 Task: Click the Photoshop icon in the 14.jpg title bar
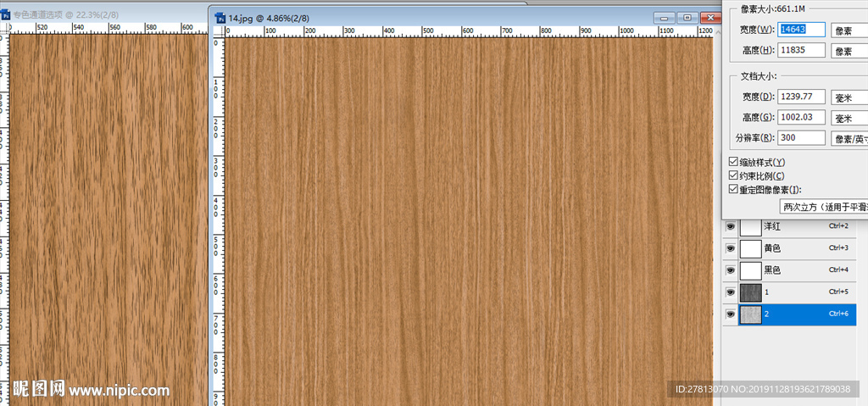pyautogui.click(x=220, y=18)
